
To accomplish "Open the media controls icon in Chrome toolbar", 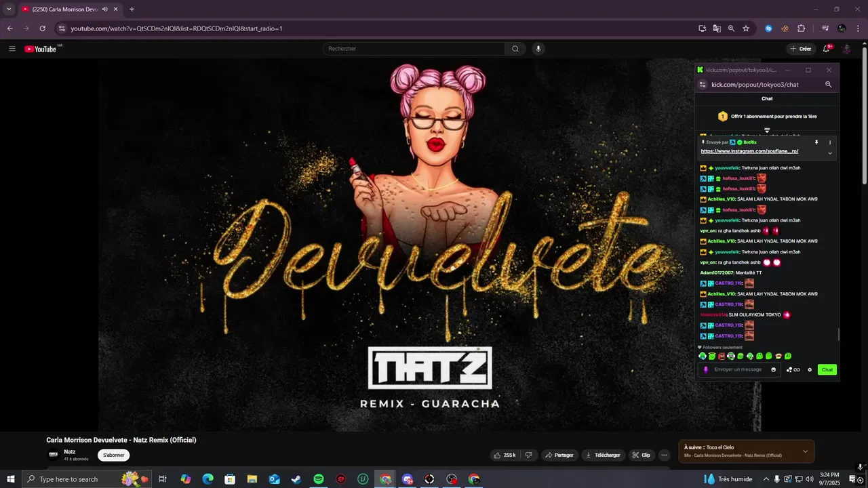I will coord(825,28).
